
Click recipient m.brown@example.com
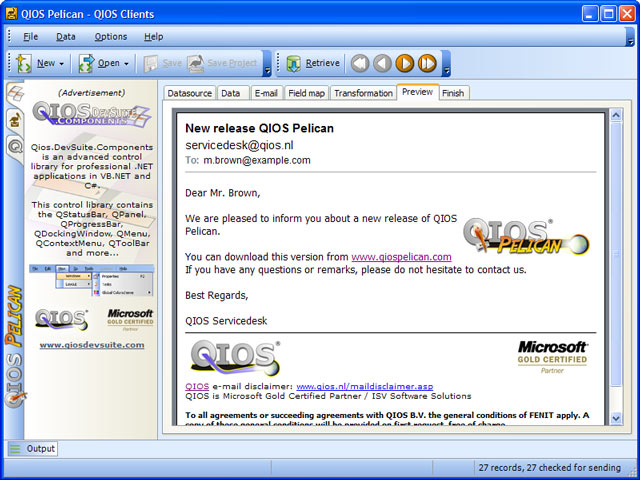(257, 160)
